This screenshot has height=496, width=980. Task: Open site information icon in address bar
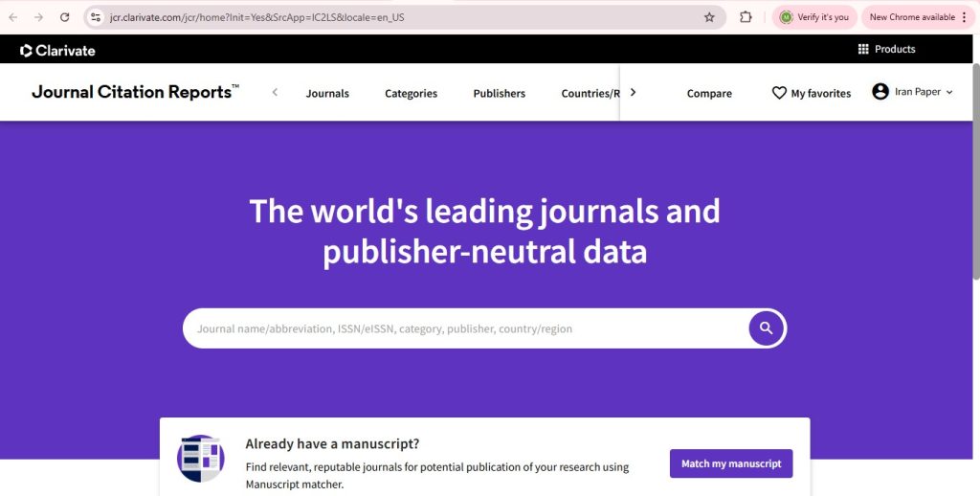pos(96,17)
